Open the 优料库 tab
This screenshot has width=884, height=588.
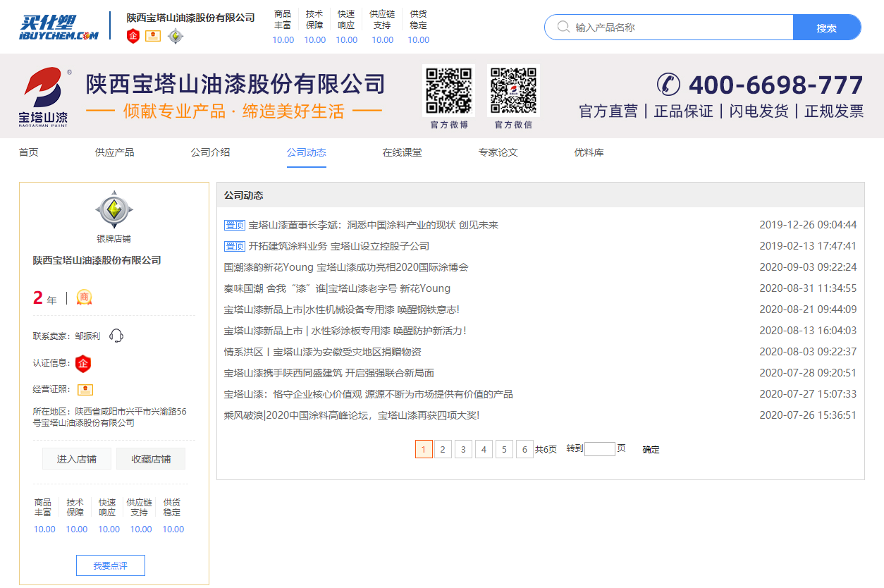coord(589,152)
